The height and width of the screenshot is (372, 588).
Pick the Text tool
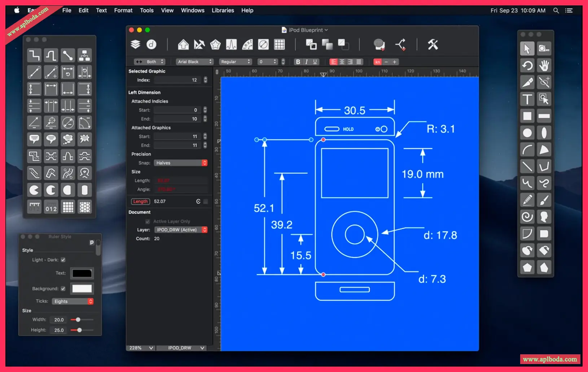pos(527,99)
